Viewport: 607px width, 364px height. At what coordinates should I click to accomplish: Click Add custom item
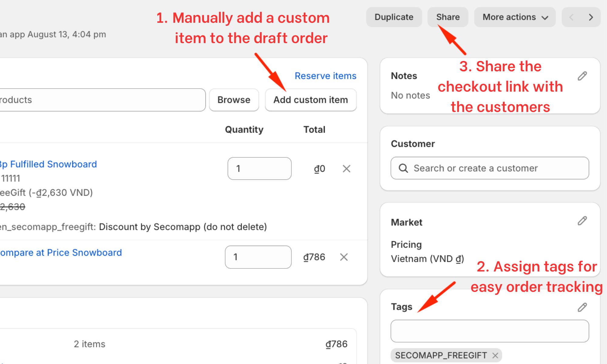click(x=310, y=100)
